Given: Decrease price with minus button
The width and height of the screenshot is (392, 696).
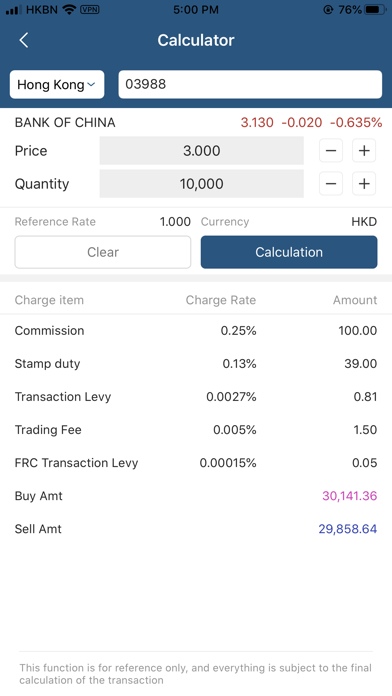Looking at the screenshot, I should pos(331,150).
